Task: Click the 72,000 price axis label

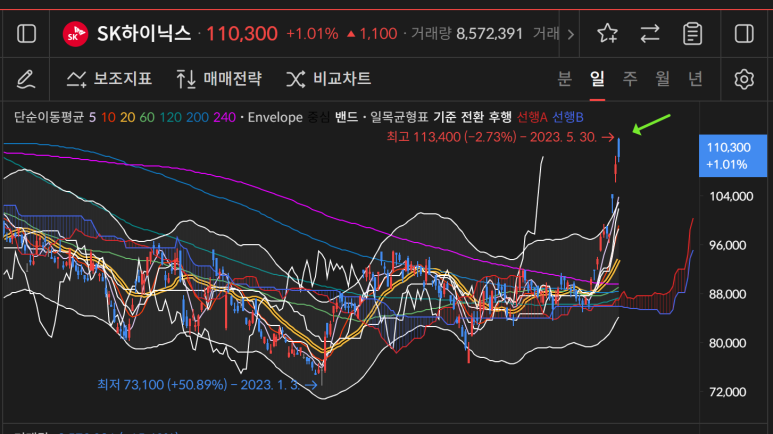Action: [x=728, y=392]
